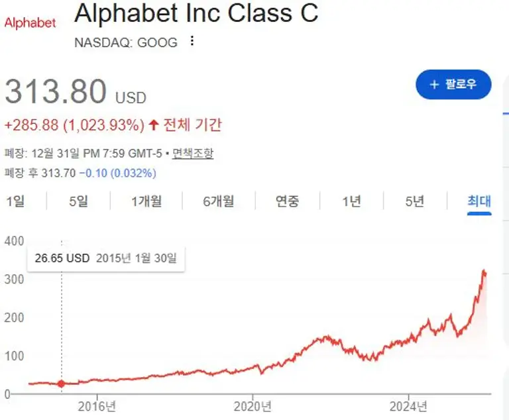Click the 26.65 USD chart tooltip
This screenshot has width=509, height=420.
point(106,258)
